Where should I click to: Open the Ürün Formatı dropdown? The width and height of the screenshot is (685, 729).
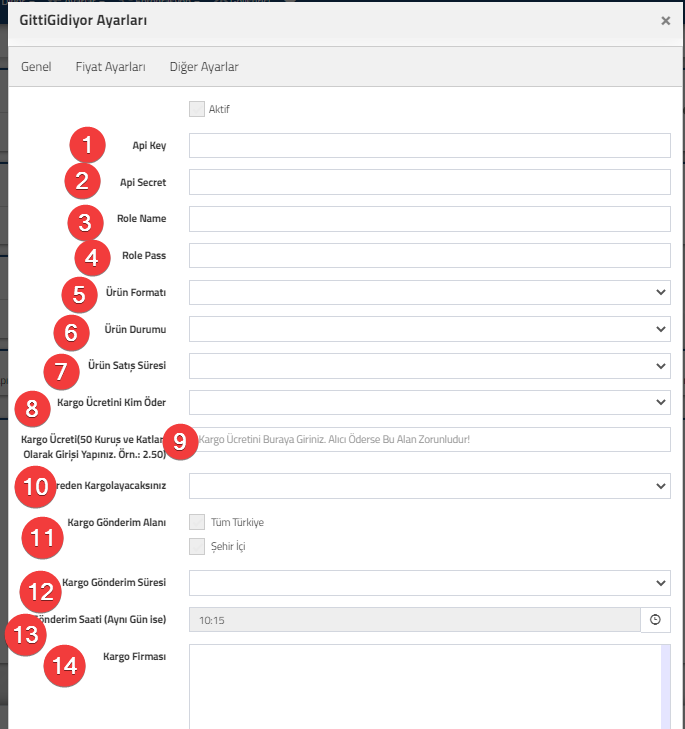430,292
